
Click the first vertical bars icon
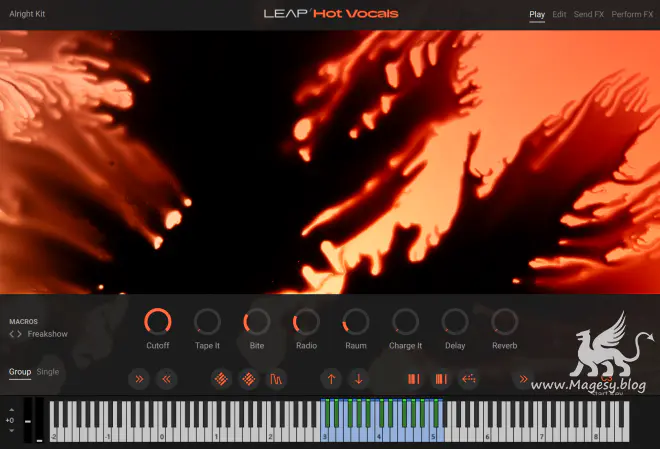tap(414, 379)
